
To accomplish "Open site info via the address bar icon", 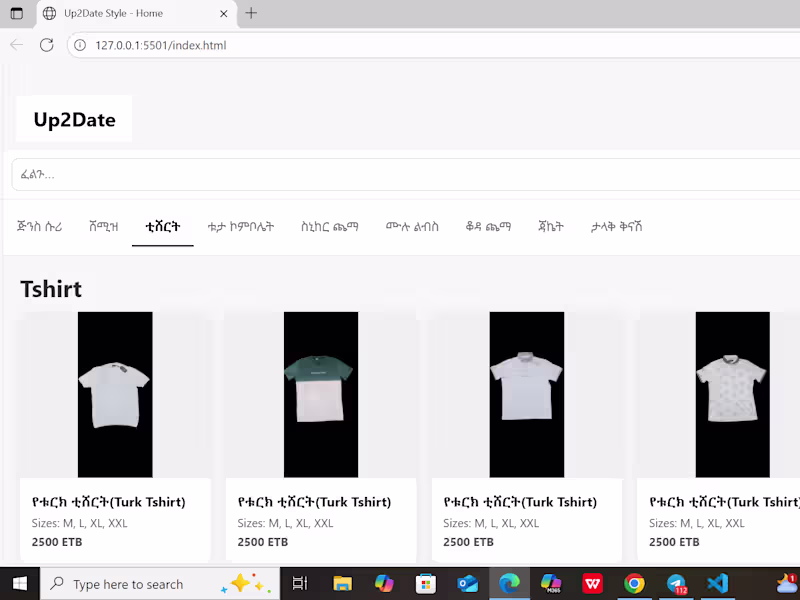I will tap(79, 45).
